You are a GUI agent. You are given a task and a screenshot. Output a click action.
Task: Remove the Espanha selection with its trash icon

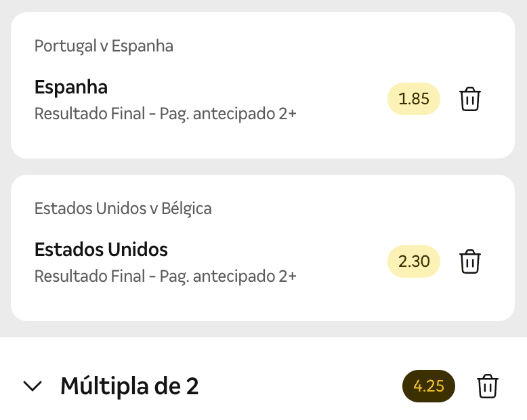470,99
